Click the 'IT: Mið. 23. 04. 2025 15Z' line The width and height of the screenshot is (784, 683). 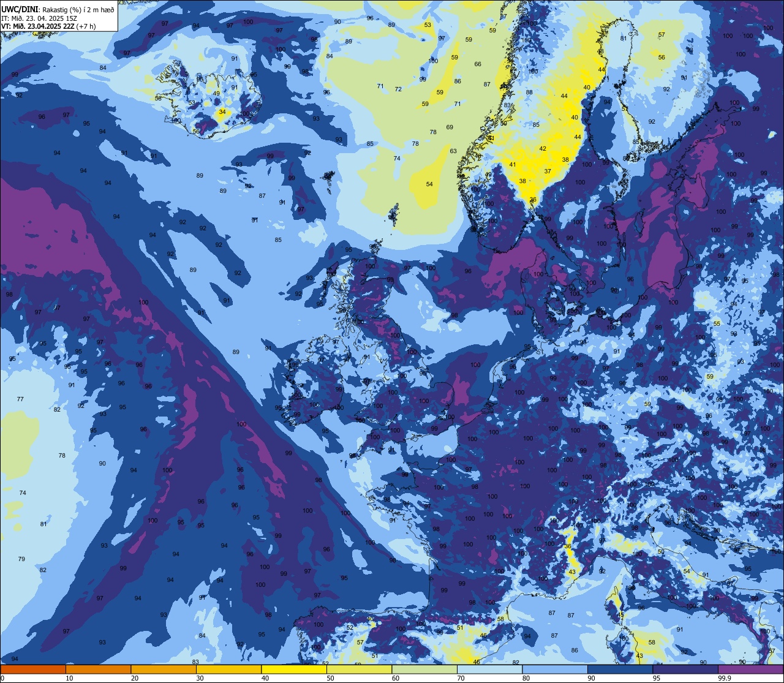39,18
